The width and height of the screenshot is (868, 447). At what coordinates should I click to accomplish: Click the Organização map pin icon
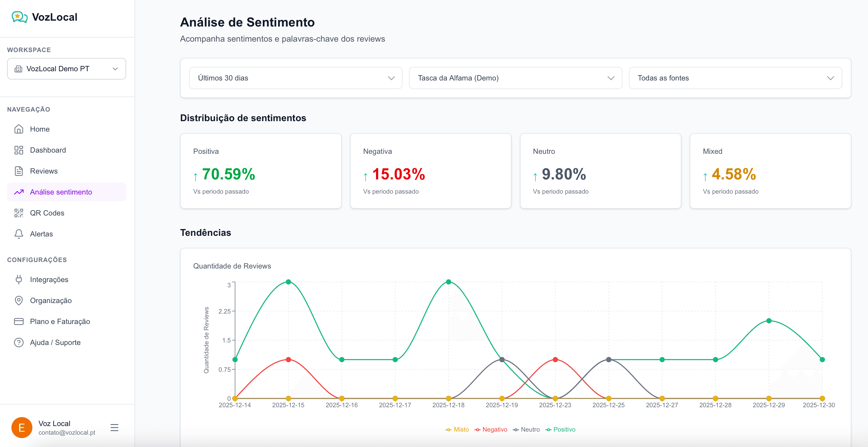coord(19,300)
